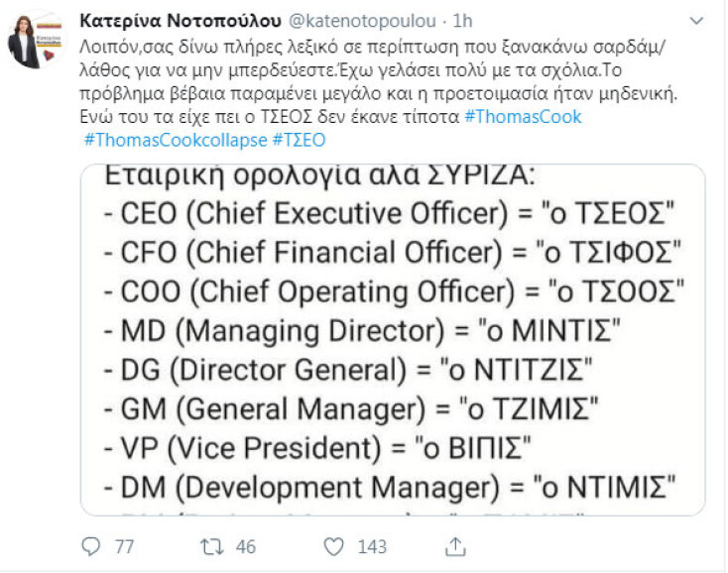
Task: Expand the tweet options chevron
Action: point(697,21)
